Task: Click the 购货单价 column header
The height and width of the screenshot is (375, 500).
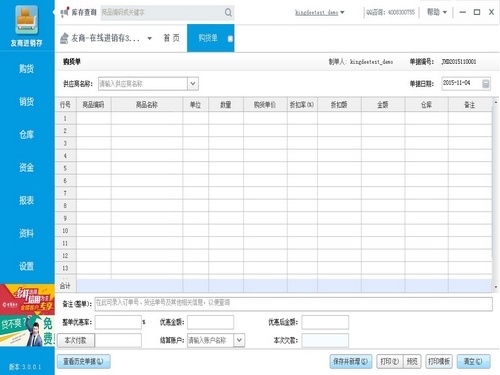Action: click(265, 105)
